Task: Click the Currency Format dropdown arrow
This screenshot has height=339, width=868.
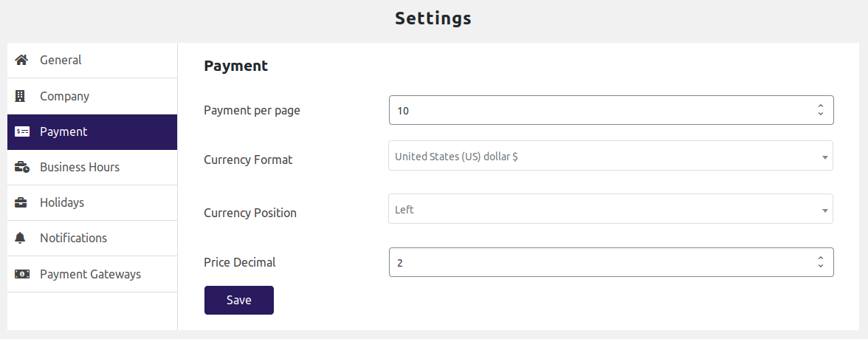Action: coord(824,157)
